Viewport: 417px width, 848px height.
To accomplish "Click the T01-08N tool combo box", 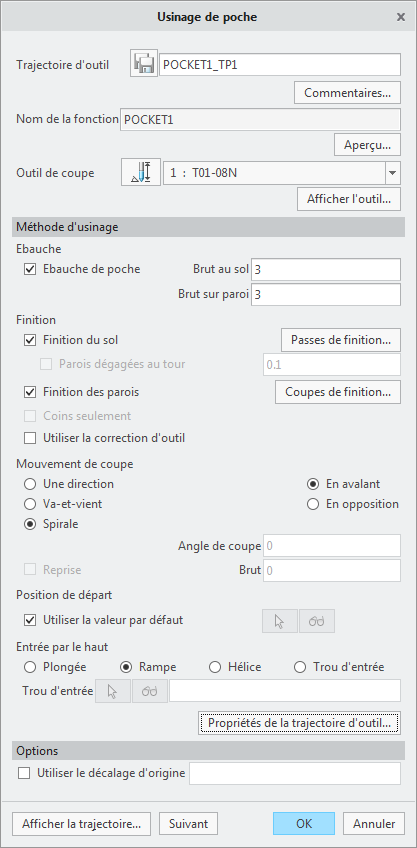I will pyautogui.click(x=282, y=174).
